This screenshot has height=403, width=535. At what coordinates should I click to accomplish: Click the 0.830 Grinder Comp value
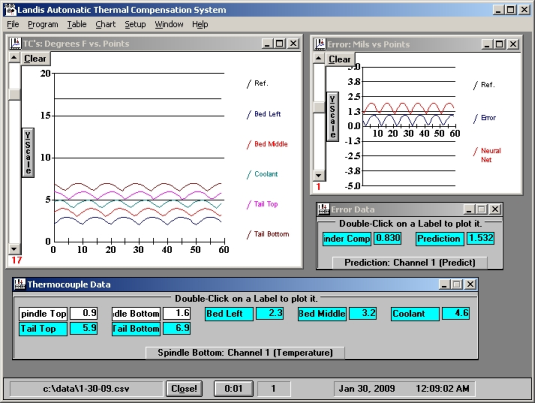(388, 238)
